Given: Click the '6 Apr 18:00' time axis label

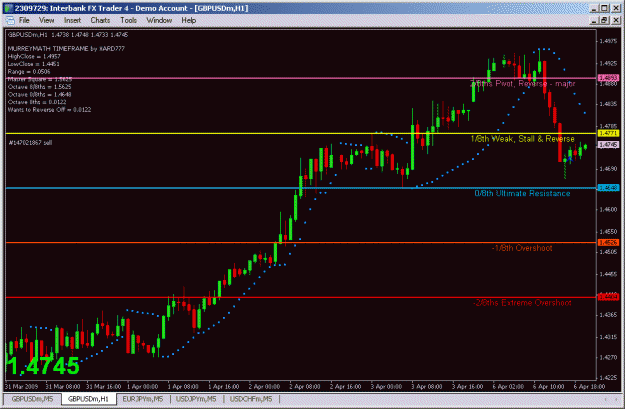Looking at the screenshot, I should (x=589, y=386).
